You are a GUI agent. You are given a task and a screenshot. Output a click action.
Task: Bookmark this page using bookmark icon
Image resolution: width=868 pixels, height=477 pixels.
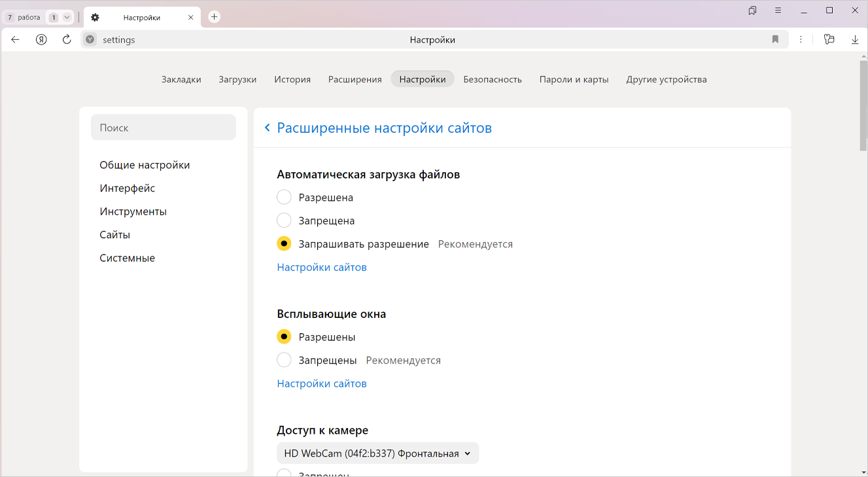[775, 39]
